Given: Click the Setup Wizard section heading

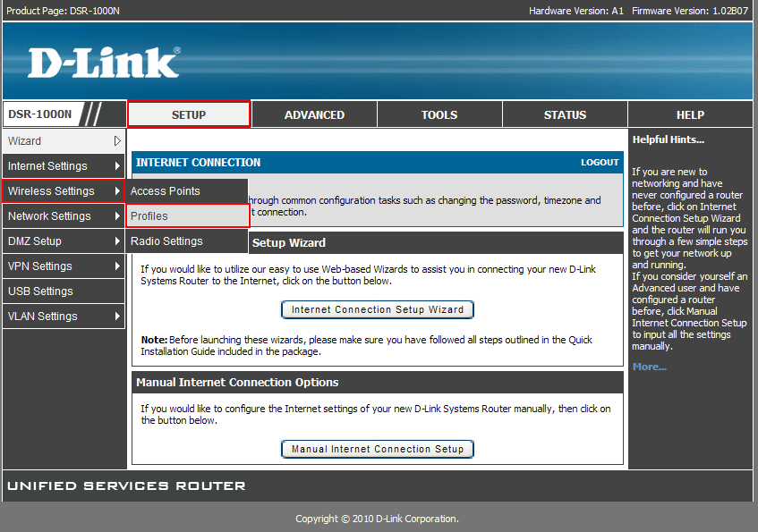Looking at the screenshot, I should [288, 242].
